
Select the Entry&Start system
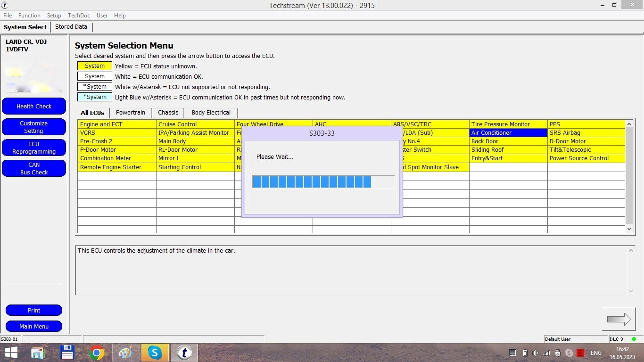pyautogui.click(x=508, y=158)
